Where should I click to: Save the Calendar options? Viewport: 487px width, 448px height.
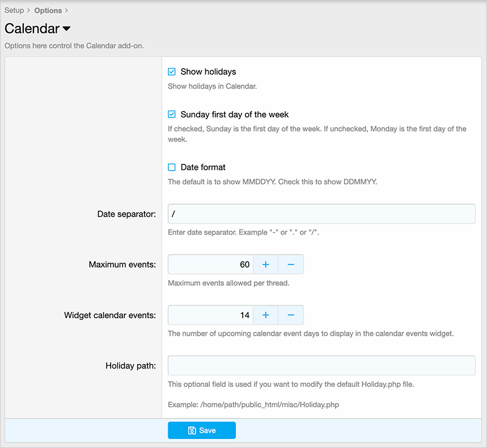pyautogui.click(x=202, y=430)
